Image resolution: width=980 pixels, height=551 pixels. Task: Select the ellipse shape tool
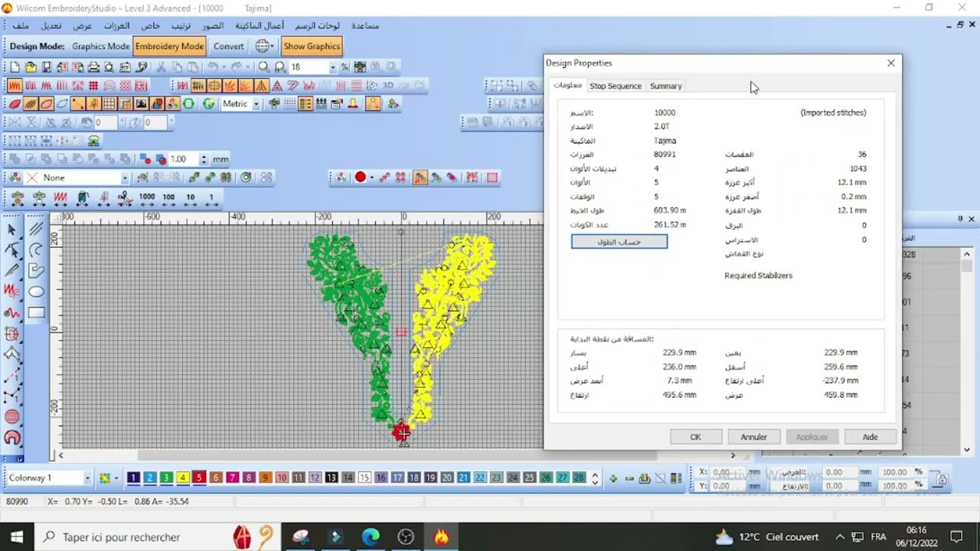point(36,292)
